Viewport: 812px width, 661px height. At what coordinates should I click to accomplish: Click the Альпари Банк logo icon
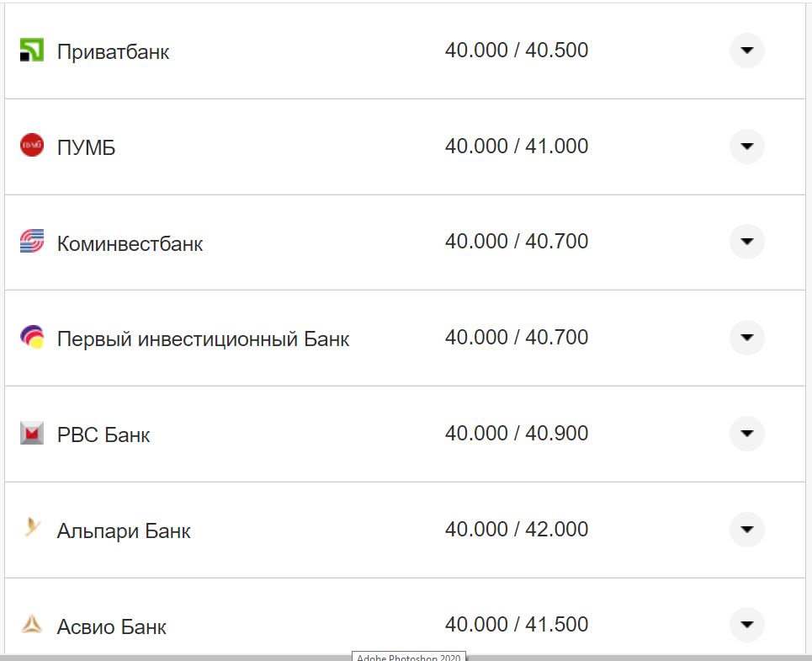[x=31, y=529]
